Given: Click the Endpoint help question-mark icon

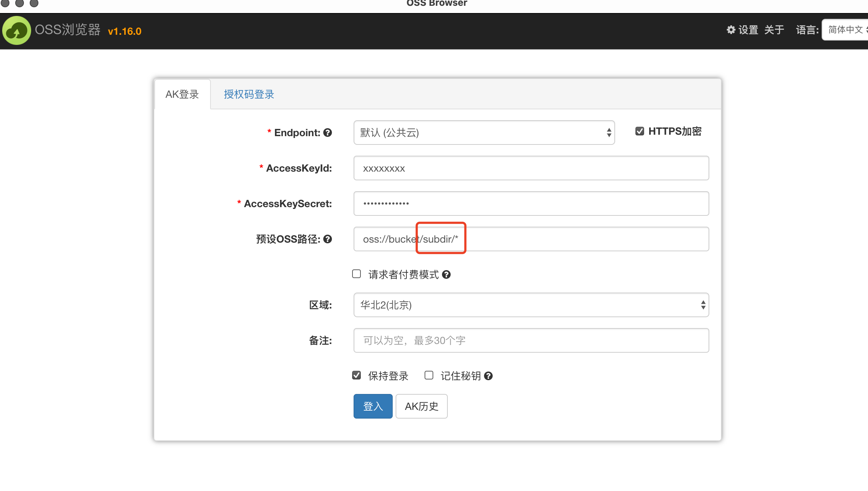Looking at the screenshot, I should (x=327, y=133).
